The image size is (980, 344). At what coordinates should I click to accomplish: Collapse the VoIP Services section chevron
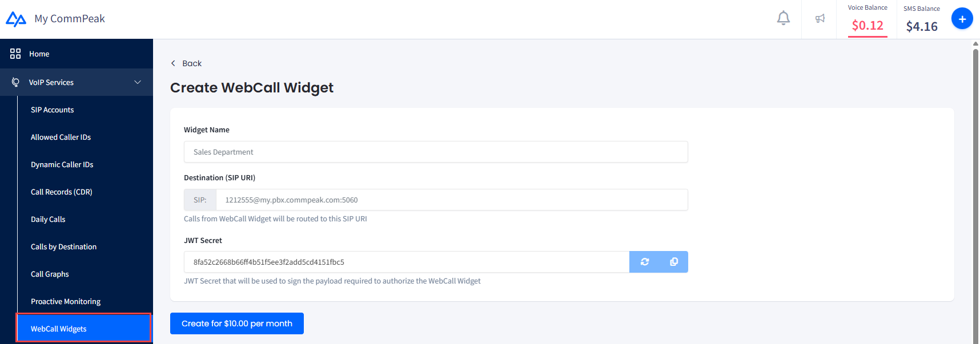[137, 82]
